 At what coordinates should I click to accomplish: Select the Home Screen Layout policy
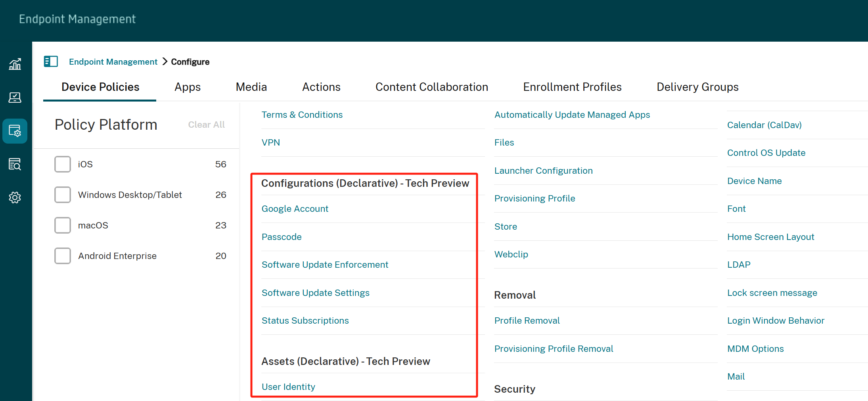[770, 236]
